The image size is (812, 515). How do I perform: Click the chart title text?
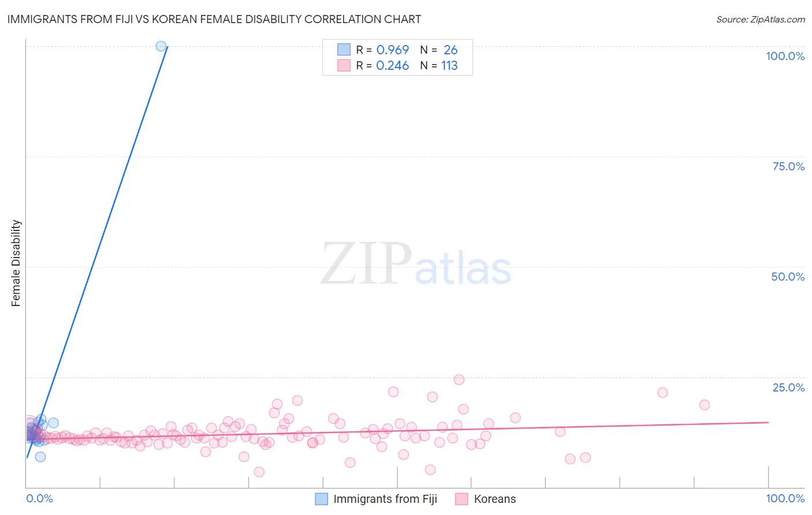pos(214,19)
